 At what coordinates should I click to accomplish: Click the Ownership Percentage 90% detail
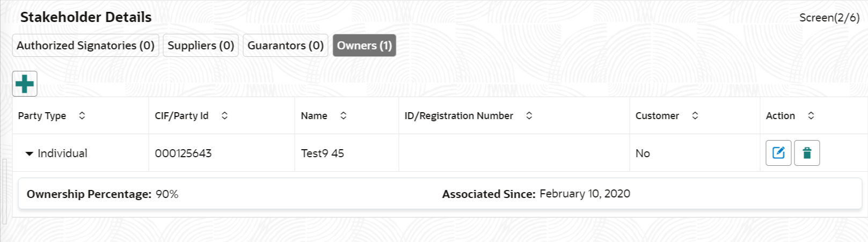point(103,194)
